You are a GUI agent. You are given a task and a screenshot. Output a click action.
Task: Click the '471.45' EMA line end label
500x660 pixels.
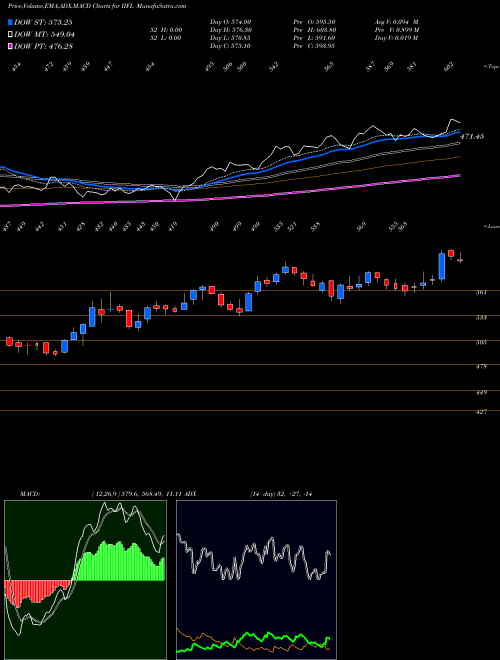[472, 136]
